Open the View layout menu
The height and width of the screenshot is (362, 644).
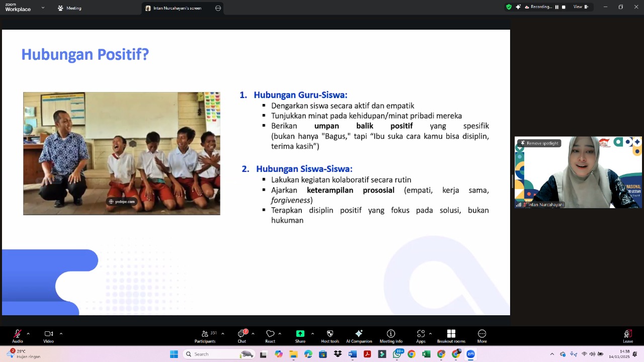(580, 7)
